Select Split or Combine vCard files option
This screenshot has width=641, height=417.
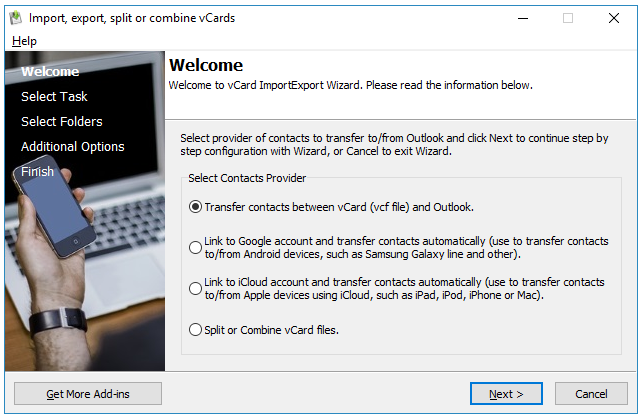(x=195, y=329)
